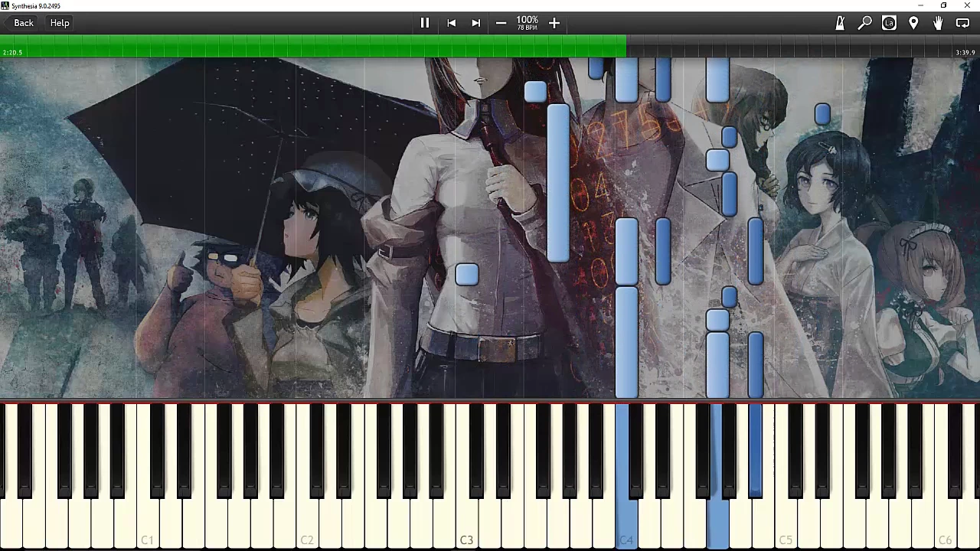Viewport: 980px width, 551px height.
Task: Seek to the unplayed dark timeline portion
Action: [803, 46]
